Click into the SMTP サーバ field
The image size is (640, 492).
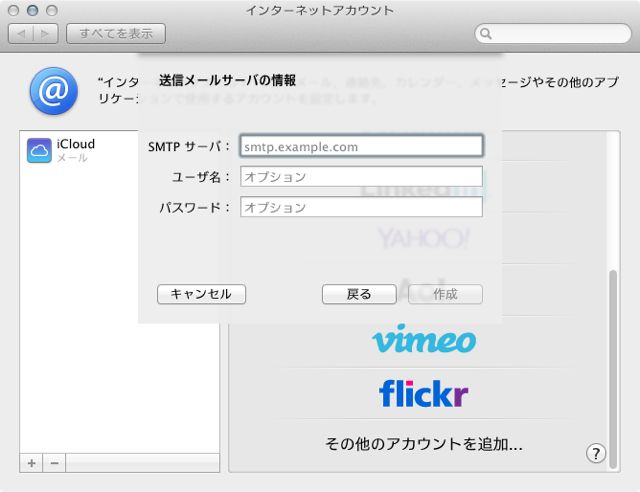point(361,146)
